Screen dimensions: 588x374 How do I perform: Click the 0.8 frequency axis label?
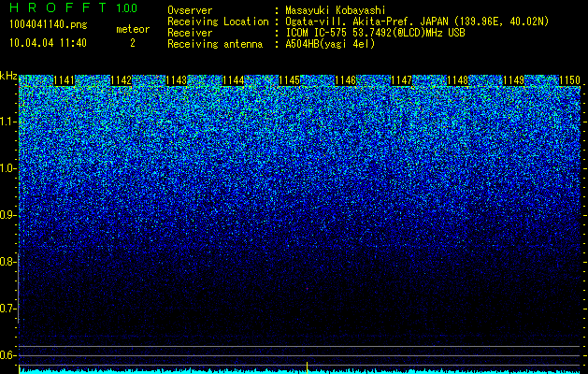(7, 262)
